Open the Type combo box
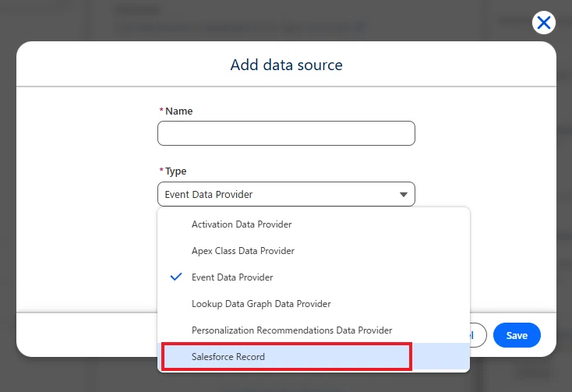 [x=286, y=194]
